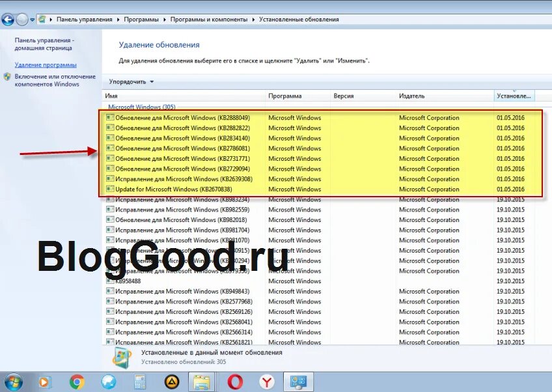Open 'Включение или отключение компонентов Windows' link

(55, 80)
